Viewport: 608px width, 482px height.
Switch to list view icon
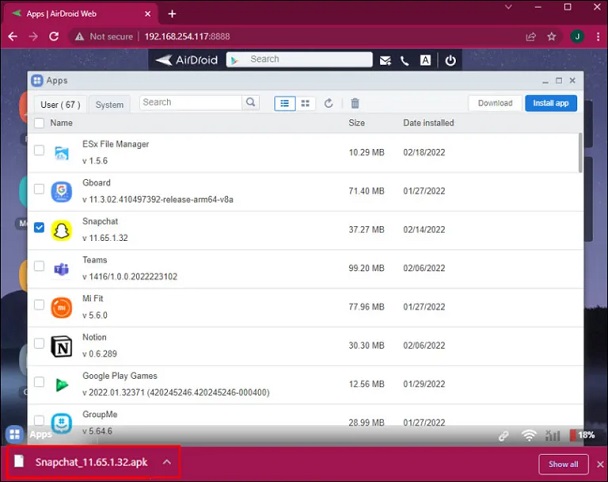(x=285, y=103)
